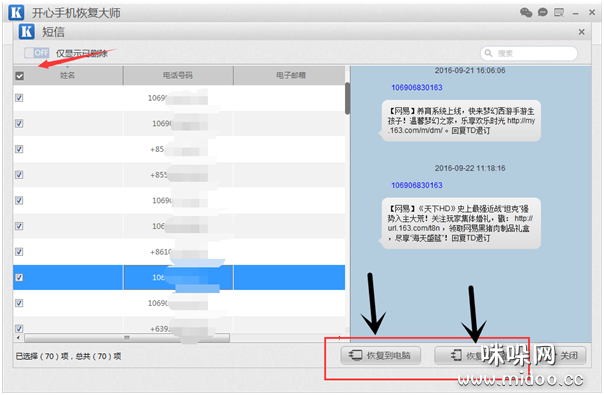Click the 恢复到电脑 button
The width and height of the screenshot is (604, 395).
click(x=381, y=355)
